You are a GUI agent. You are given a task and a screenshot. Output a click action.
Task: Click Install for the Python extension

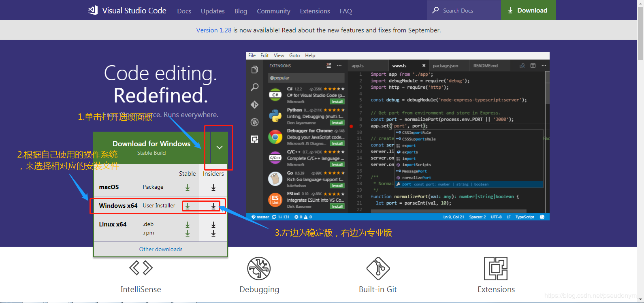point(337,123)
